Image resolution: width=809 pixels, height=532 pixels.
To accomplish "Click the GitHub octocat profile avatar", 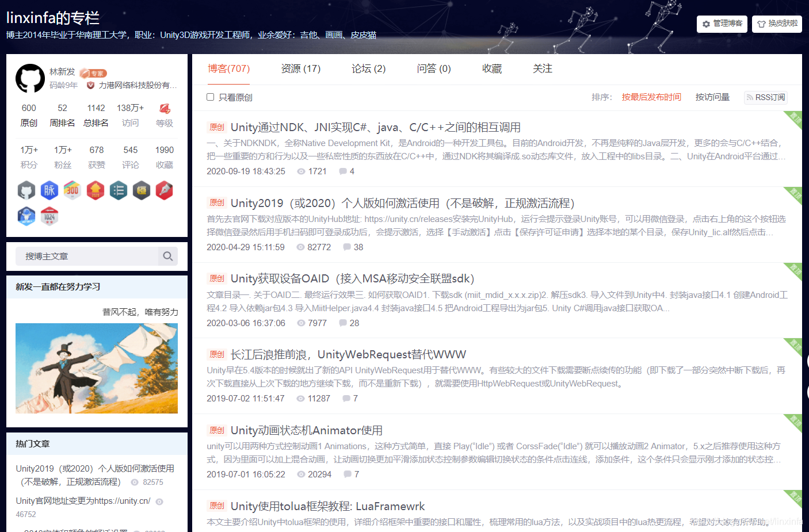I will 30,78.
